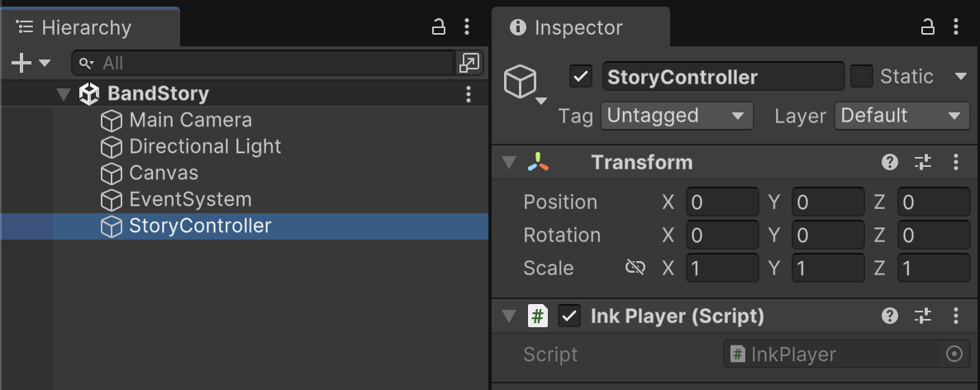Lock the Inspector panel with padlock icon
This screenshot has height=390, width=980.
(928, 27)
